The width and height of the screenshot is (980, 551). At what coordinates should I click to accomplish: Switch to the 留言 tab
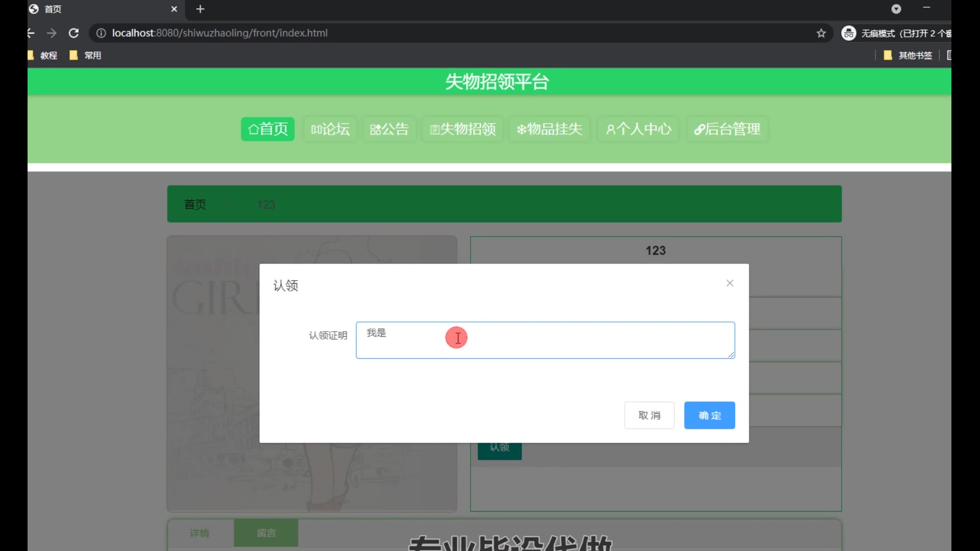(266, 533)
